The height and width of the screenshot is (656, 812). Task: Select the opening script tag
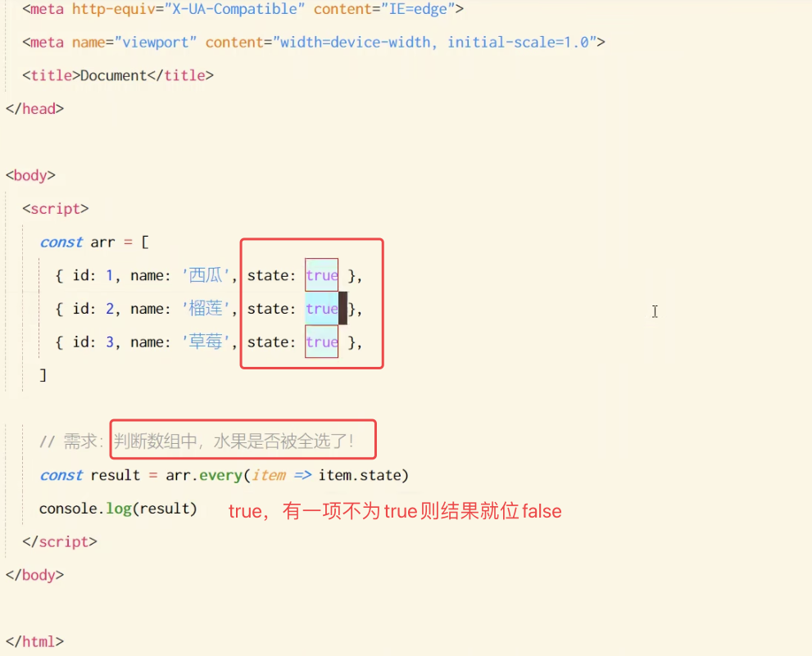coord(55,208)
